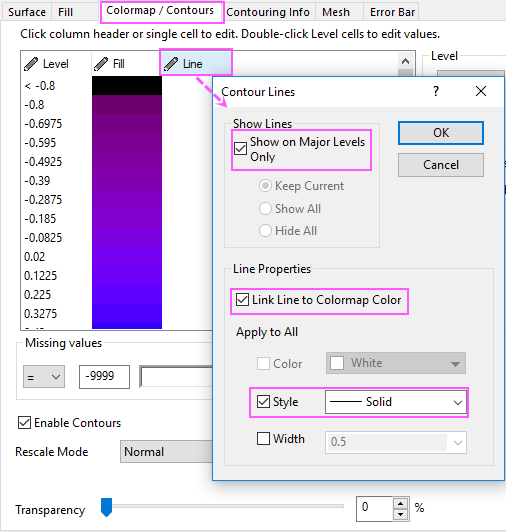
Task: Click the Line column header
Action: tap(196, 64)
